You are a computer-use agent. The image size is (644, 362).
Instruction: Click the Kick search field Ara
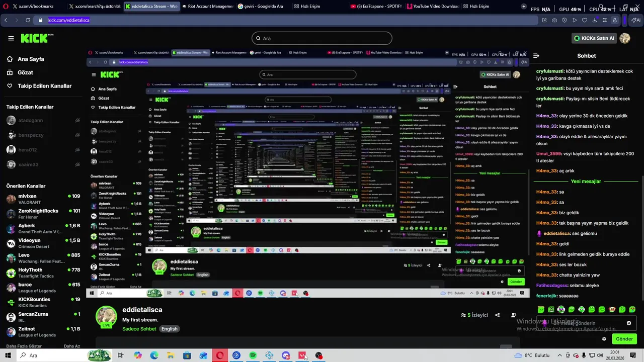coord(322,38)
